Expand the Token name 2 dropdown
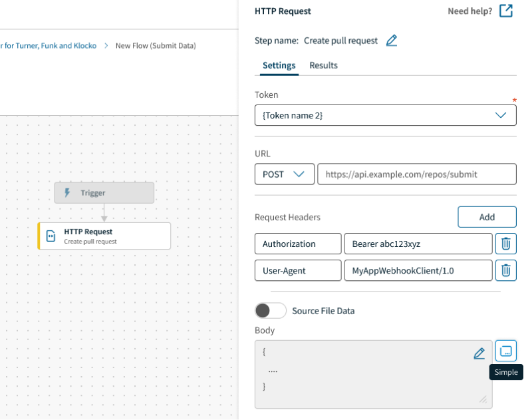The width and height of the screenshot is (532, 420). [386, 115]
